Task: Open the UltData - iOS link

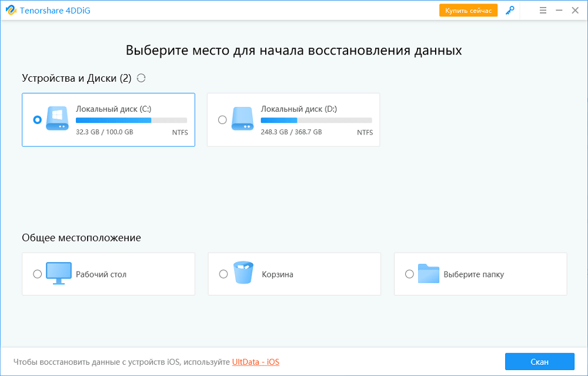Action: pos(256,362)
